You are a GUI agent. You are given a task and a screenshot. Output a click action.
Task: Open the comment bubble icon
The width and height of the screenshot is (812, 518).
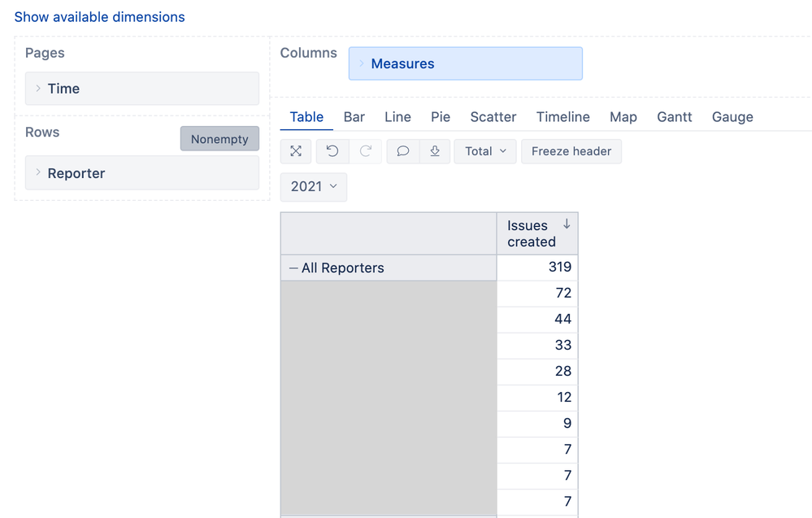(402, 151)
